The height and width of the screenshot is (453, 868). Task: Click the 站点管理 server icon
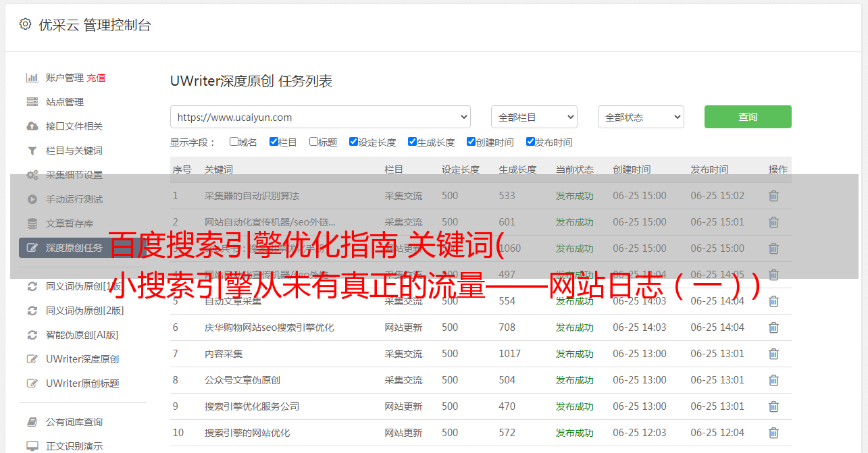[32, 102]
